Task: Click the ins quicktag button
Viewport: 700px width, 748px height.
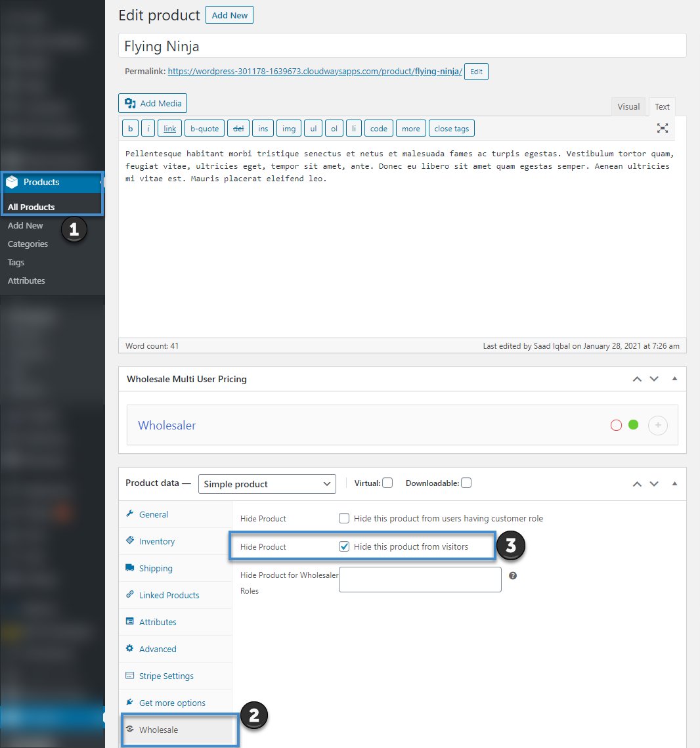Action: click(x=263, y=128)
